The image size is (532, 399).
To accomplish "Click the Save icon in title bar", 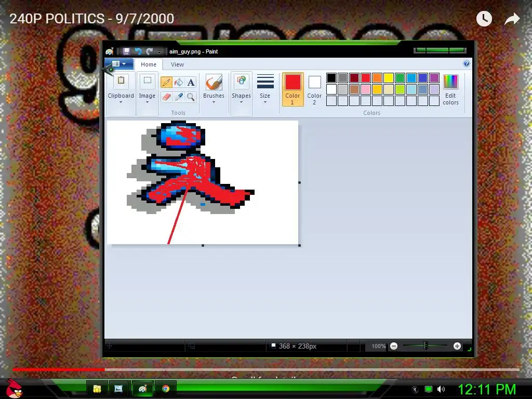I will click(x=126, y=51).
